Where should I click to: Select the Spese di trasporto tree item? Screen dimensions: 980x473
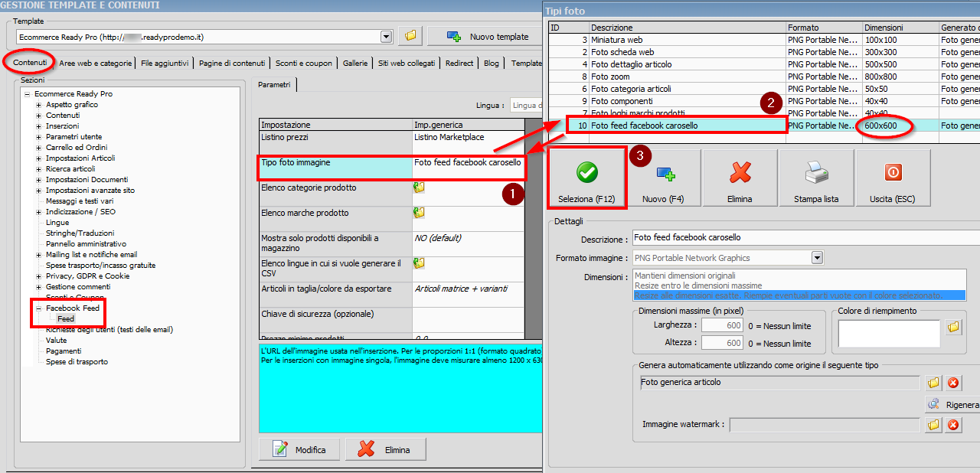click(x=77, y=362)
